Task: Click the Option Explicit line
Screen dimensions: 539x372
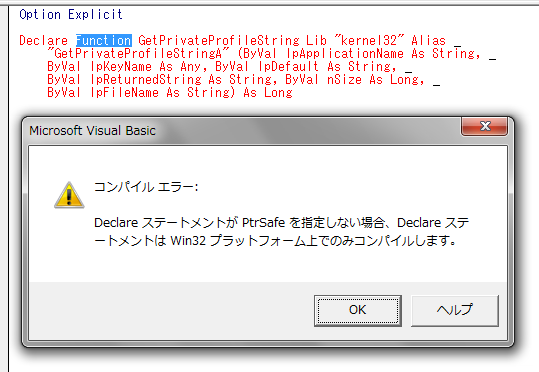Action: click(71, 14)
